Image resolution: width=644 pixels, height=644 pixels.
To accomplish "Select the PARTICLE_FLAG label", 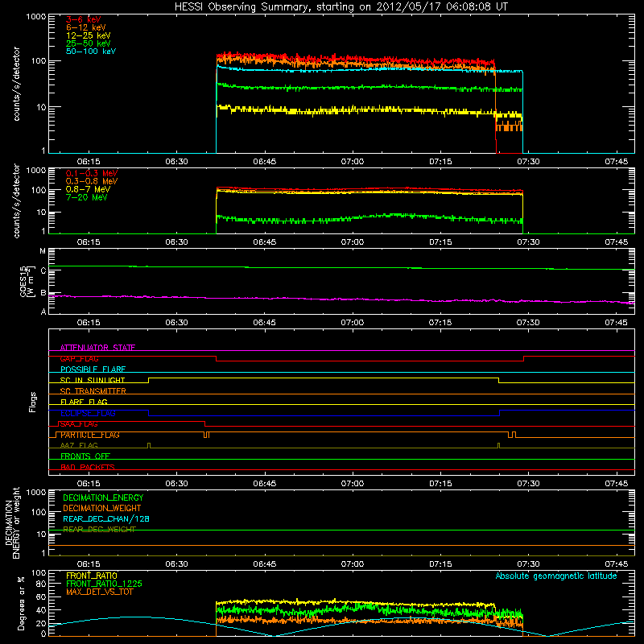I will [x=90, y=435].
